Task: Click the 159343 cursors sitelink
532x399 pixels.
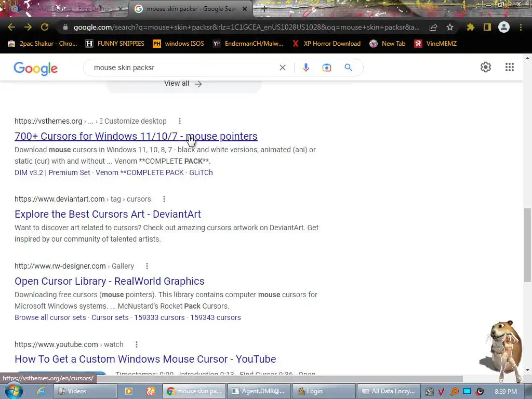Action: pyautogui.click(x=216, y=317)
